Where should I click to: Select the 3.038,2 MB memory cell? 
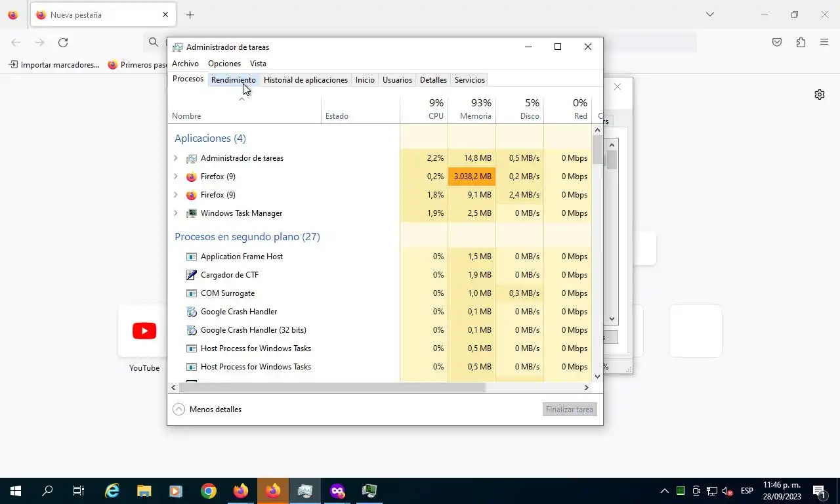[472, 177]
